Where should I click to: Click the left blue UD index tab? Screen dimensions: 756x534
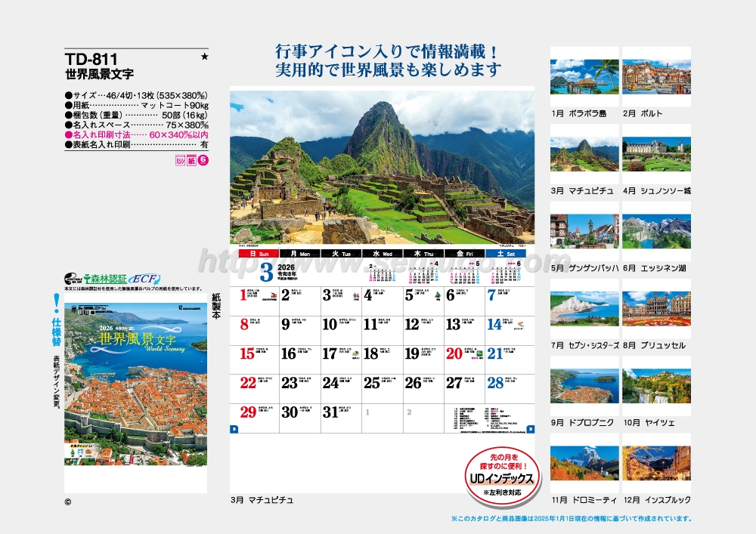pyautogui.click(x=234, y=430)
